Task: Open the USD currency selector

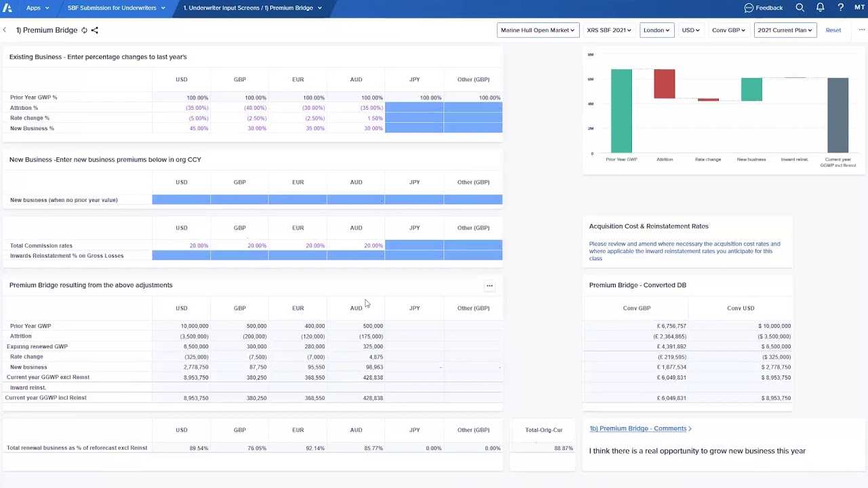Action: 690,30
